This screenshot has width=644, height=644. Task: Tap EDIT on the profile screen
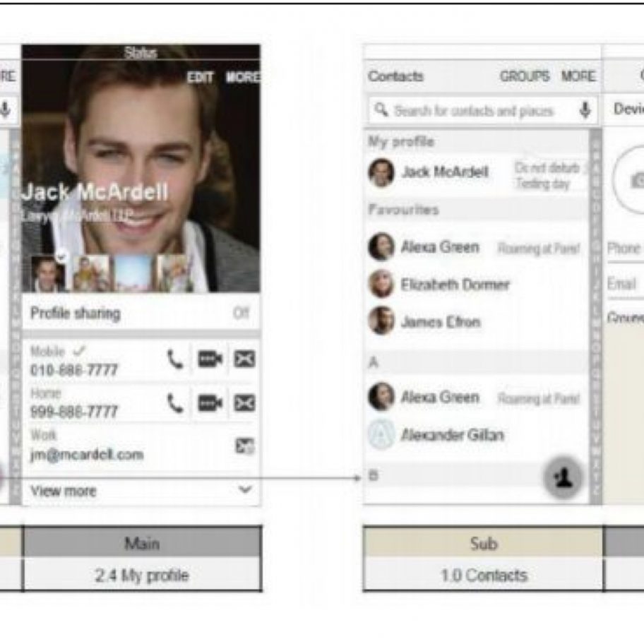point(201,78)
